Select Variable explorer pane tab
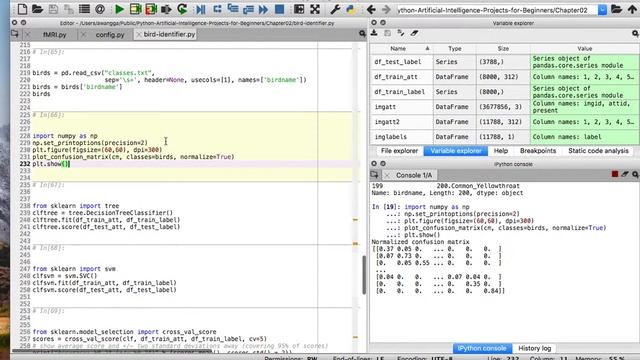The image size is (640, 360). 456,151
